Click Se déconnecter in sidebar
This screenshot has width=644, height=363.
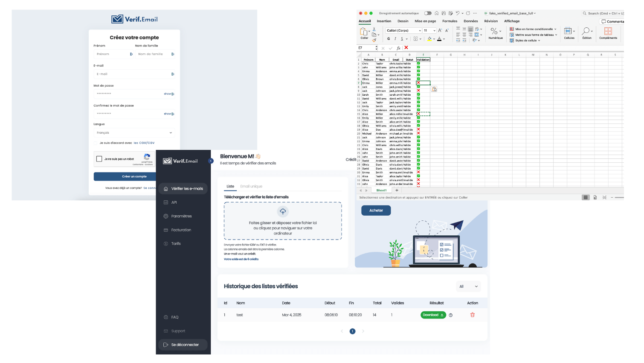pyautogui.click(x=183, y=345)
